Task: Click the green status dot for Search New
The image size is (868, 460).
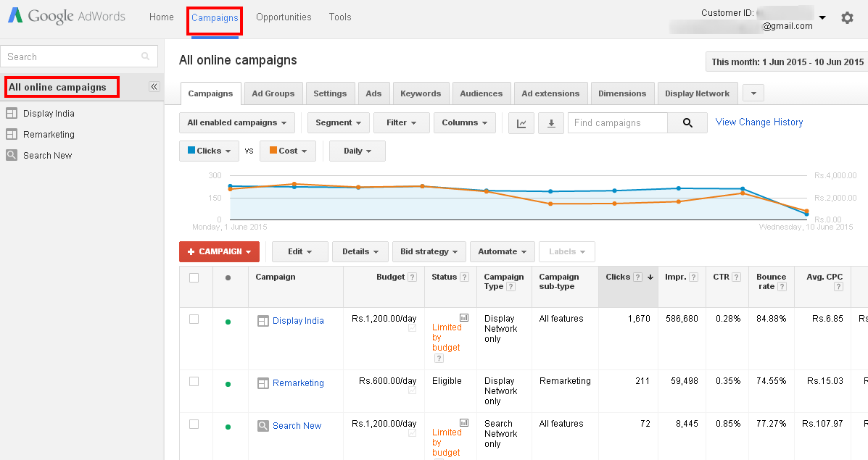Action: [228, 427]
